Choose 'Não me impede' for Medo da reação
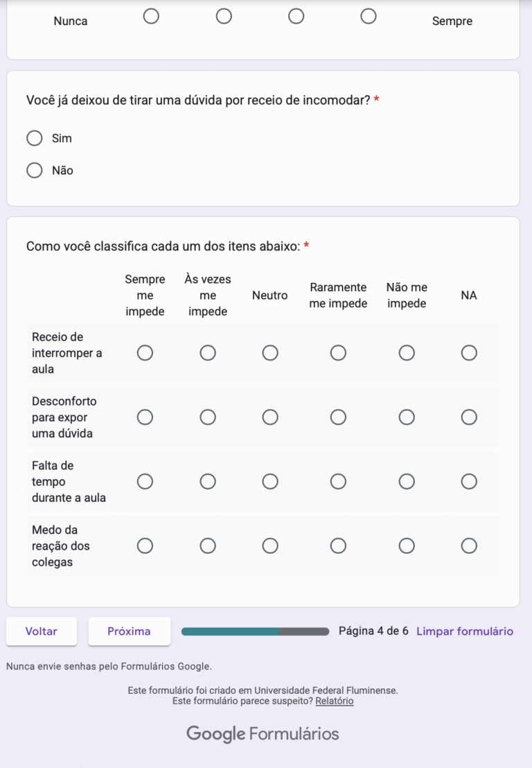Viewport: 532px width, 768px height. [x=407, y=546]
